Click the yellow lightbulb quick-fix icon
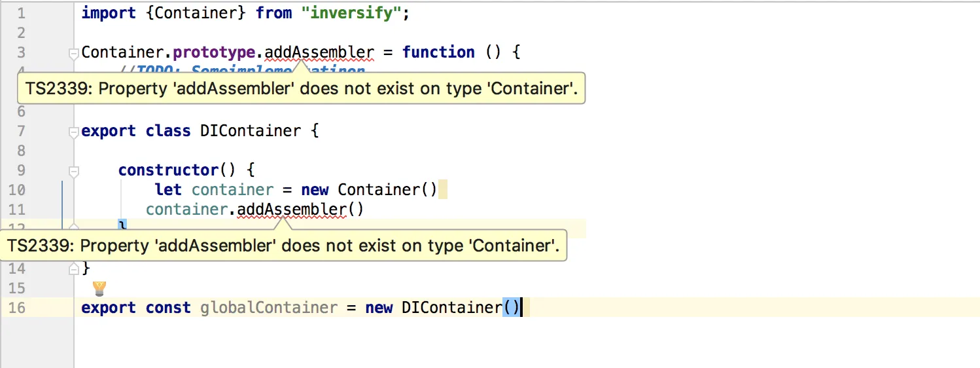This screenshot has width=980, height=368. coord(99,288)
